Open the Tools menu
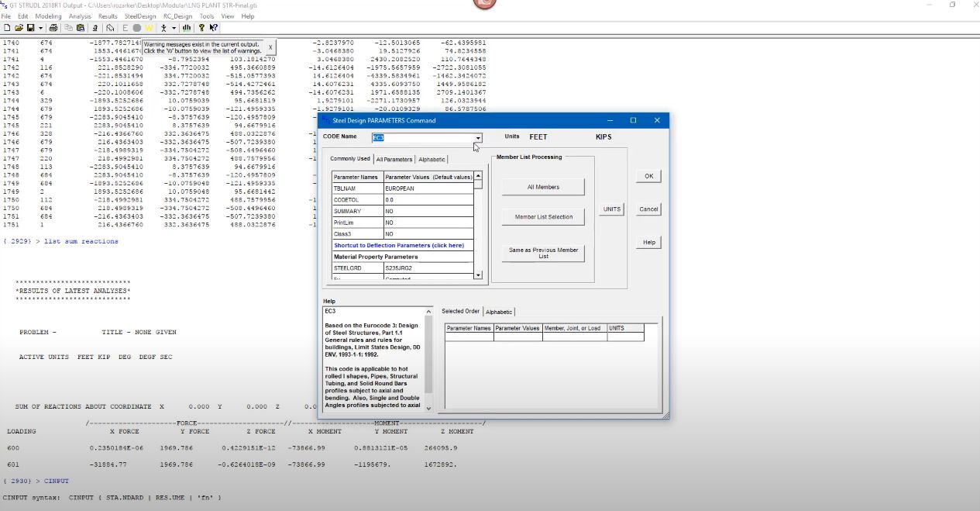980x511 pixels. tap(207, 16)
